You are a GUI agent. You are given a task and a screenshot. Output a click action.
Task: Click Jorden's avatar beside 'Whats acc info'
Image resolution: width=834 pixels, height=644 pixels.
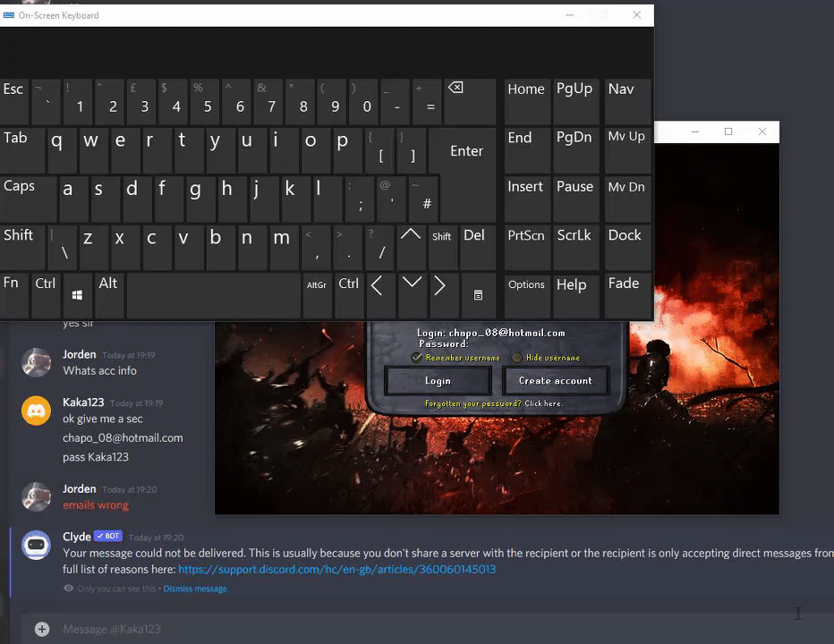(36, 362)
